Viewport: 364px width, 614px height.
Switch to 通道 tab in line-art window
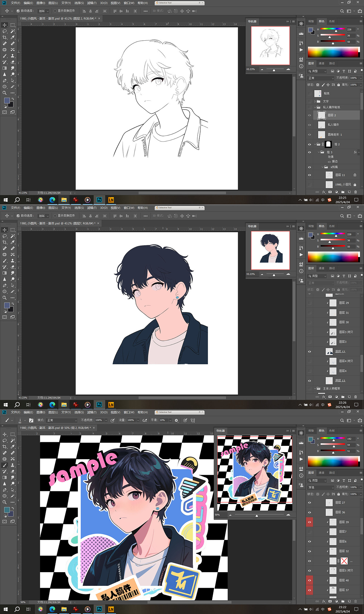tap(321, 63)
